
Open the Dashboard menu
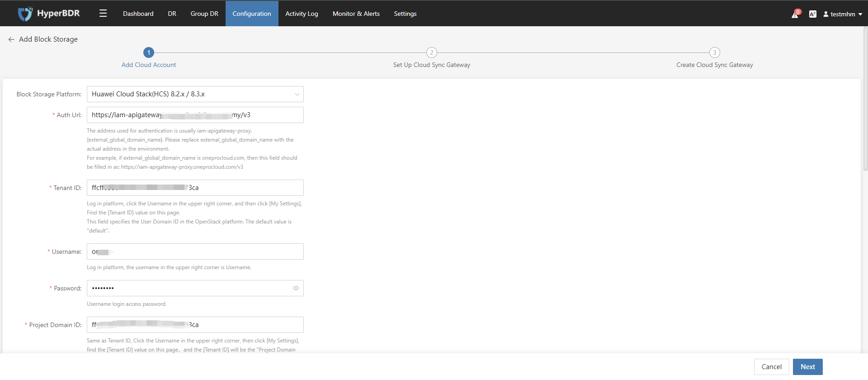tap(138, 14)
